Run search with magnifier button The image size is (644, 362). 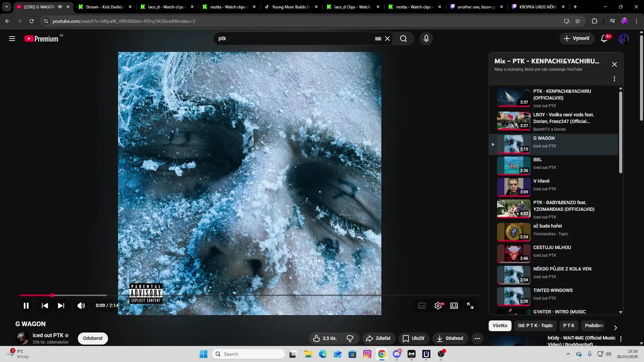point(404,39)
